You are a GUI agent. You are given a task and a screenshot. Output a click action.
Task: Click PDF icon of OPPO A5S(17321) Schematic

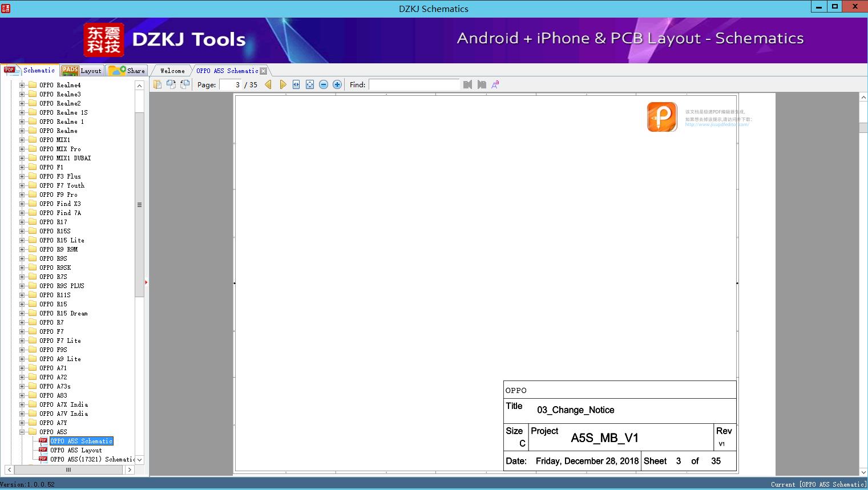coord(43,459)
